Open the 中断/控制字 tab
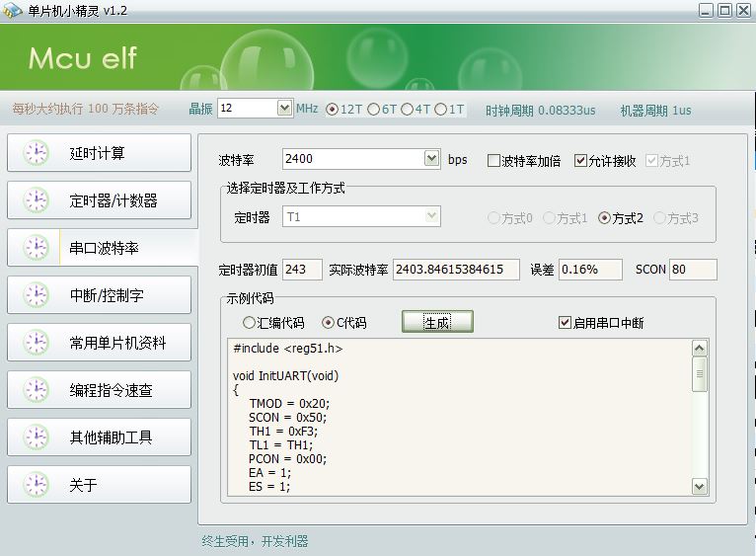The width and height of the screenshot is (756, 556). [x=99, y=295]
